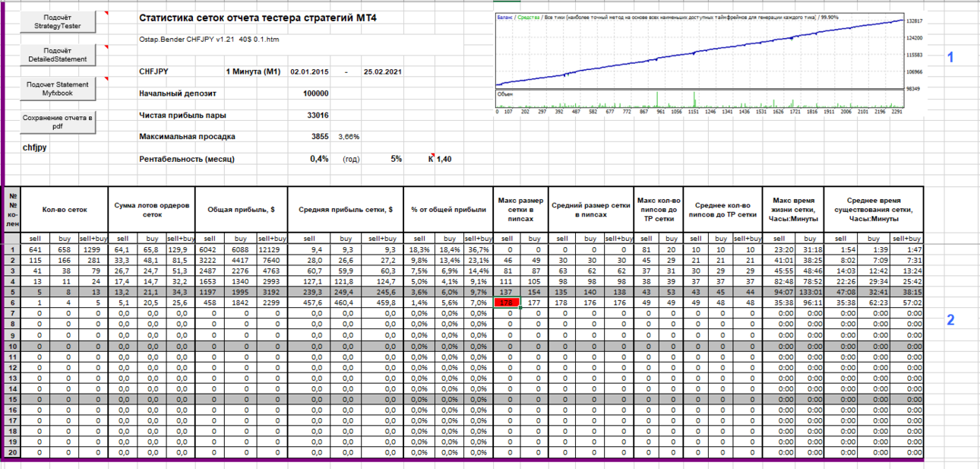
Task: Select the end date 25.02.2021
Action: pyautogui.click(x=382, y=71)
